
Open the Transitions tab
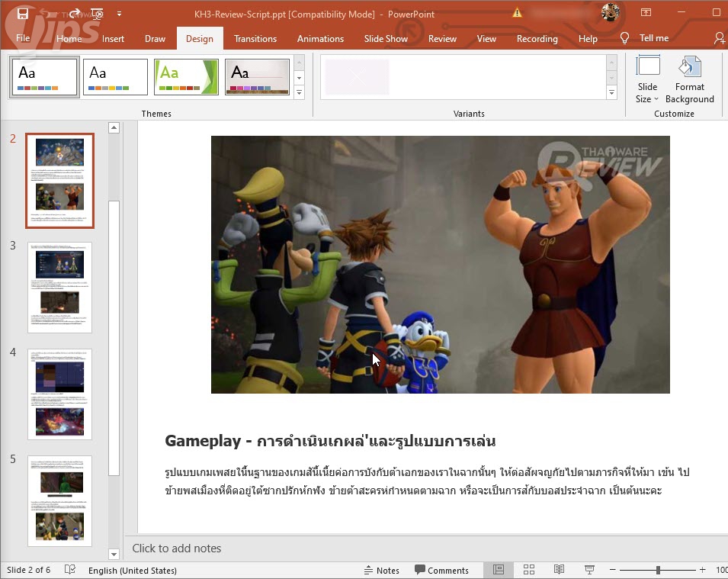(x=255, y=39)
